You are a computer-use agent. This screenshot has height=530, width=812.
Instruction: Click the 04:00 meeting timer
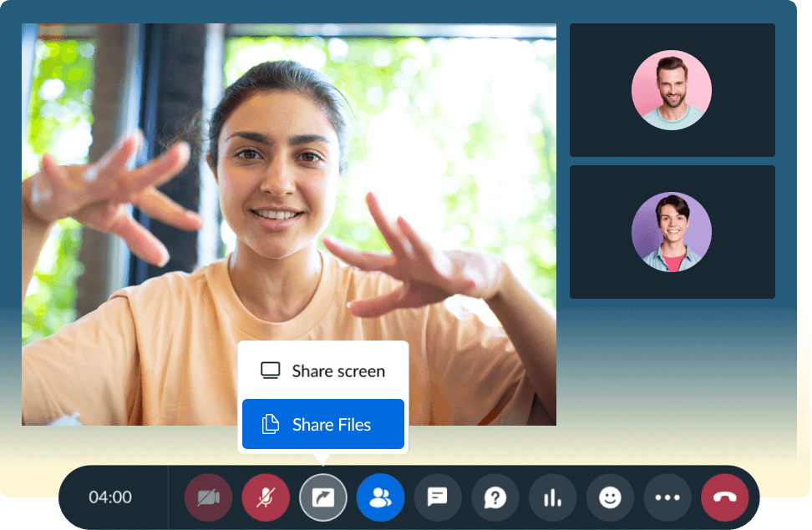pos(110,497)
